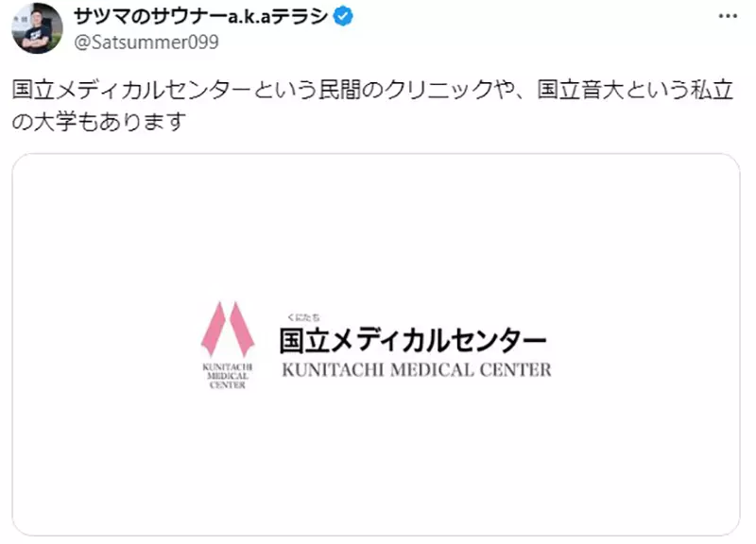The height and width of the screenshot is (544, 756).
Task: Open the more options ellipsis menu
Action: [728, 16]
